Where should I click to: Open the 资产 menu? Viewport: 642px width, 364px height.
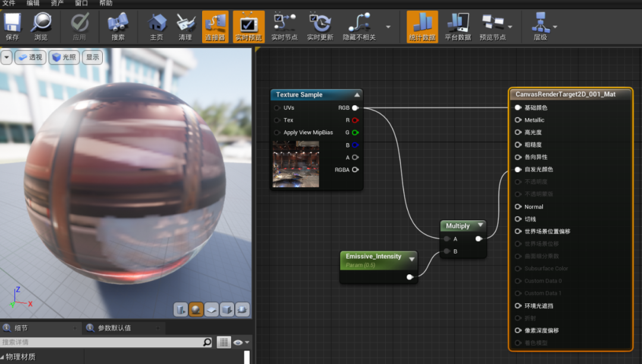[57, 4]
